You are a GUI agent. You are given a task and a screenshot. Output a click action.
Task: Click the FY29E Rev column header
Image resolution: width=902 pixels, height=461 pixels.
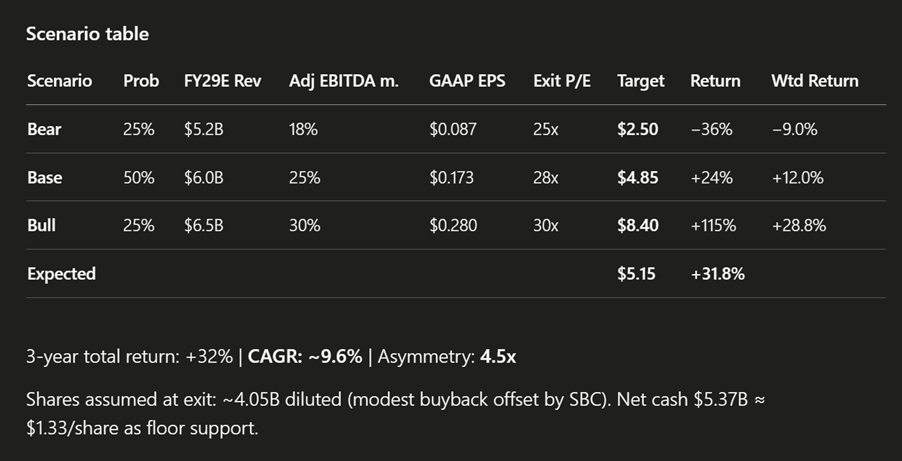coord(222,81)
